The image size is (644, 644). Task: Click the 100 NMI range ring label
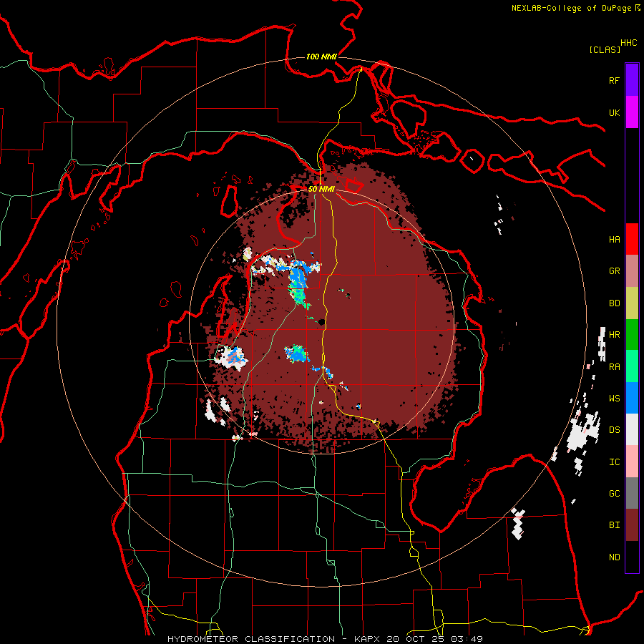point(321,57)
